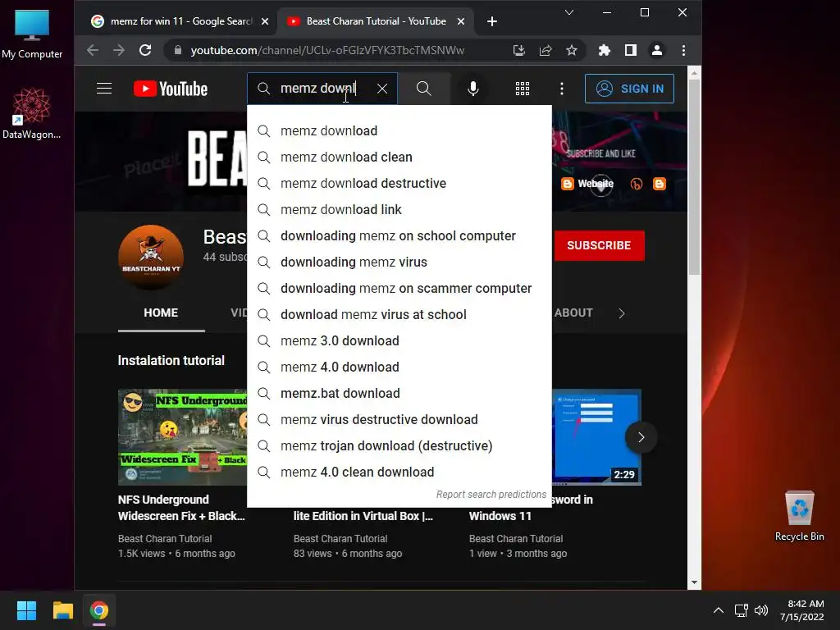
Task: Choose 'downloading memz on scammer computer'
Action: (399, 288)
